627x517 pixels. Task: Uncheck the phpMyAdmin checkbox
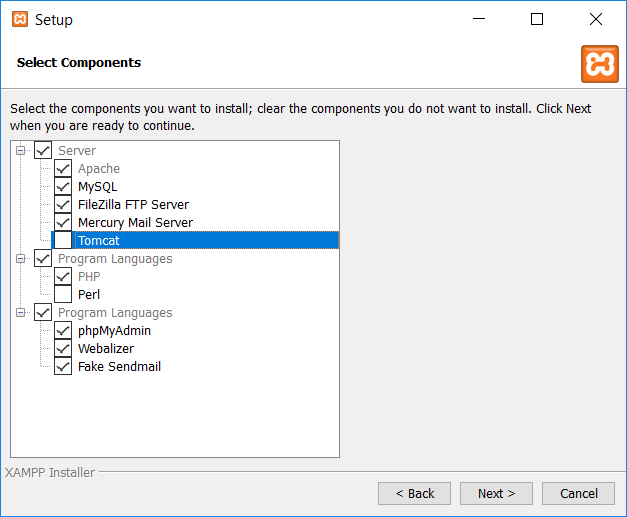pyautogui.click(x=63, y=330)
